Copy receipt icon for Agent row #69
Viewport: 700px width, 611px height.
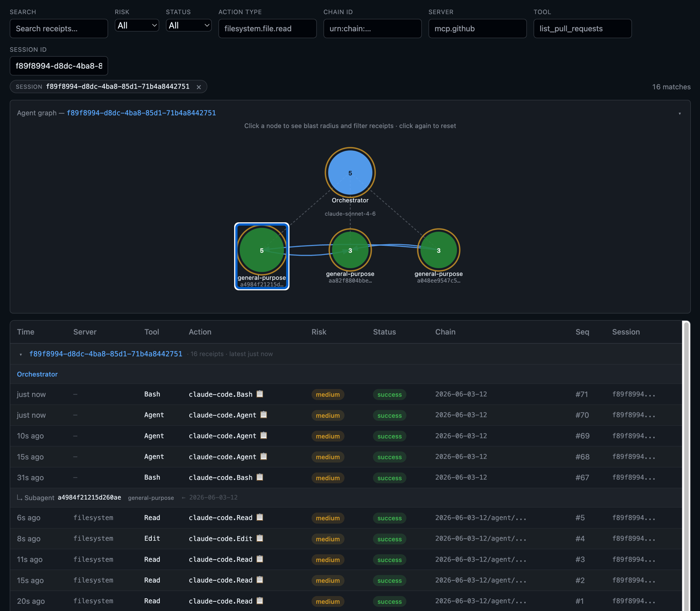[264, 436]
